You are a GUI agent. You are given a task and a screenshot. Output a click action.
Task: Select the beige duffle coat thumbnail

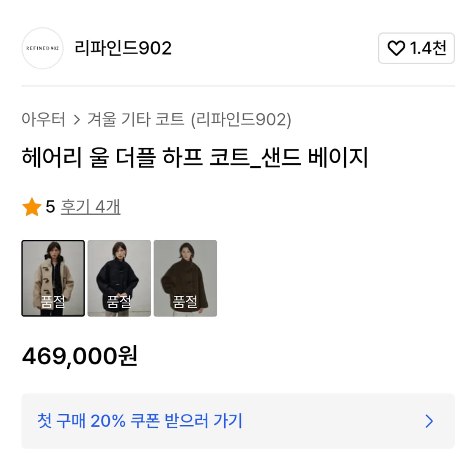[x=53, y=278]
